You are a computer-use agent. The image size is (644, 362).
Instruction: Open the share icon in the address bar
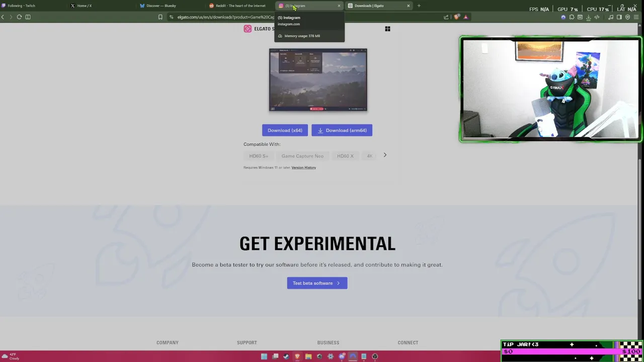click(446, 17)
